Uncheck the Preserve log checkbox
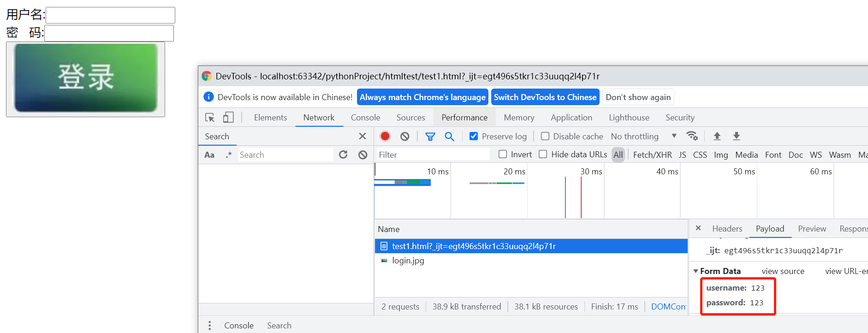Image resolution: width=868 pixels, height=333 pixels. pyautogui.click(x=474, y=136)
